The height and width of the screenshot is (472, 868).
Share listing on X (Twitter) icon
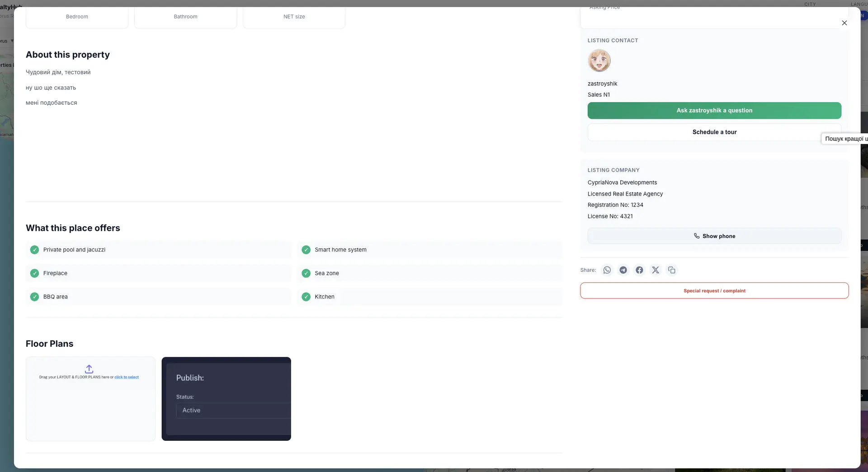(656, 270)
